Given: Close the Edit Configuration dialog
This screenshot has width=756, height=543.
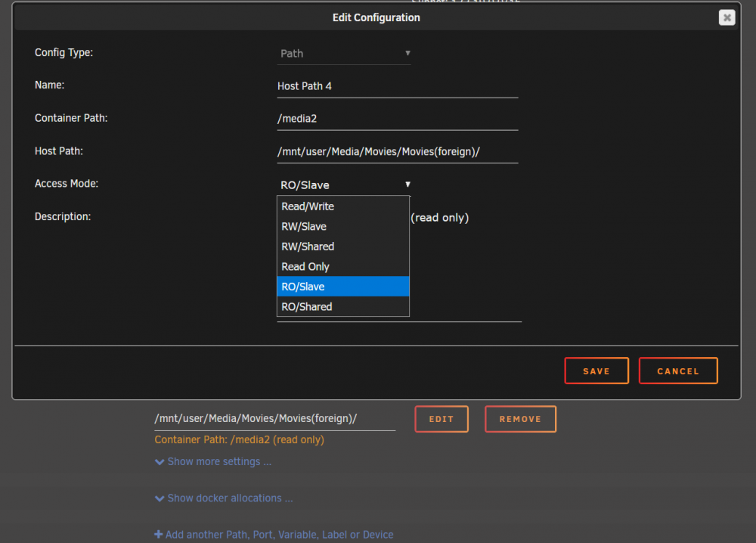Looking at the screenshot, I should click(727, 18).
